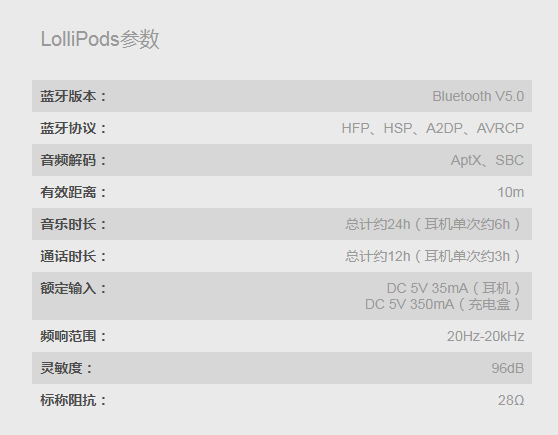Select the 蓝牙协议 row label
The height and width of the screenshot is (435, 558).
73,128
